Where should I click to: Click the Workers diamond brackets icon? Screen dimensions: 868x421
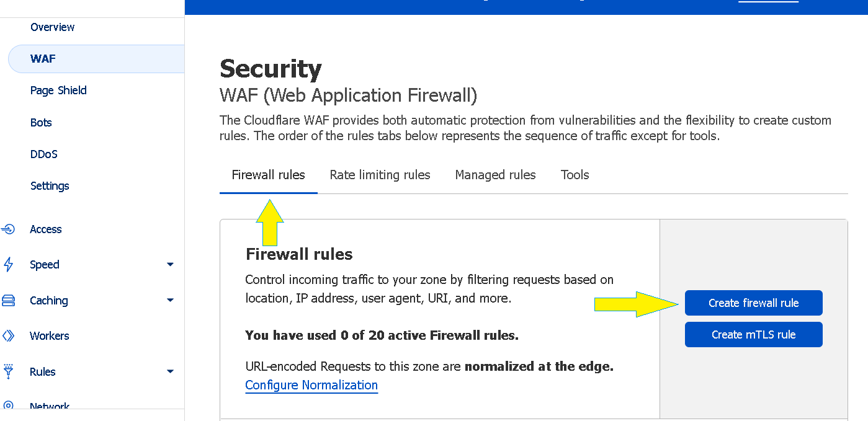pos(8,336)
